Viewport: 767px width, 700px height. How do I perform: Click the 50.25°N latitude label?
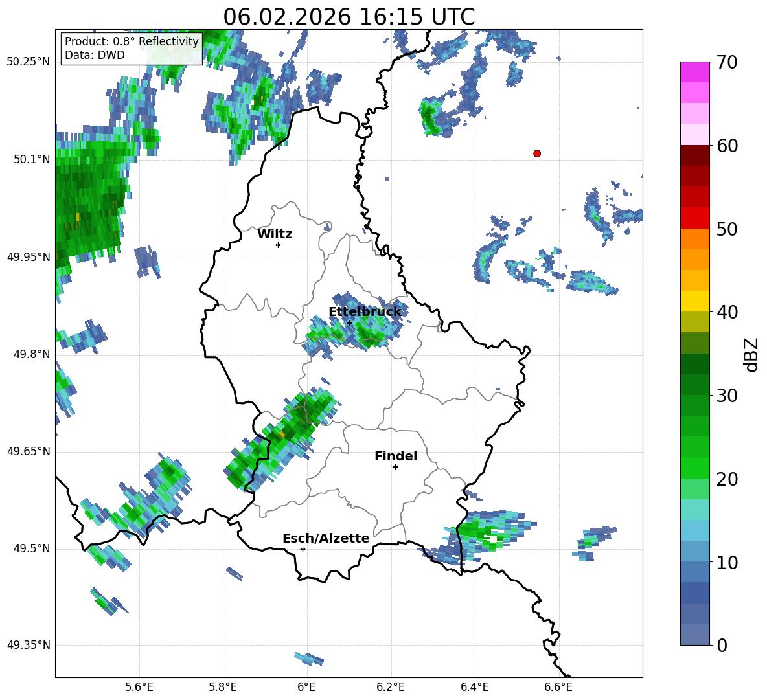click(29, 62)
